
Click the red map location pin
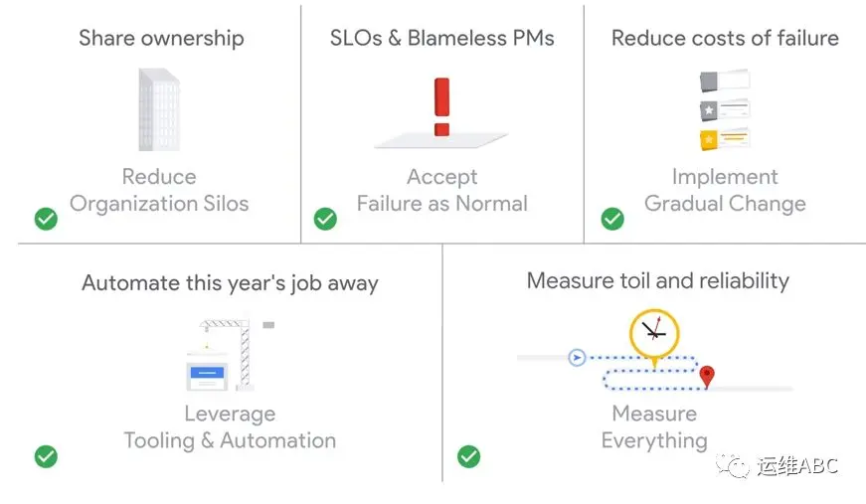707,377
